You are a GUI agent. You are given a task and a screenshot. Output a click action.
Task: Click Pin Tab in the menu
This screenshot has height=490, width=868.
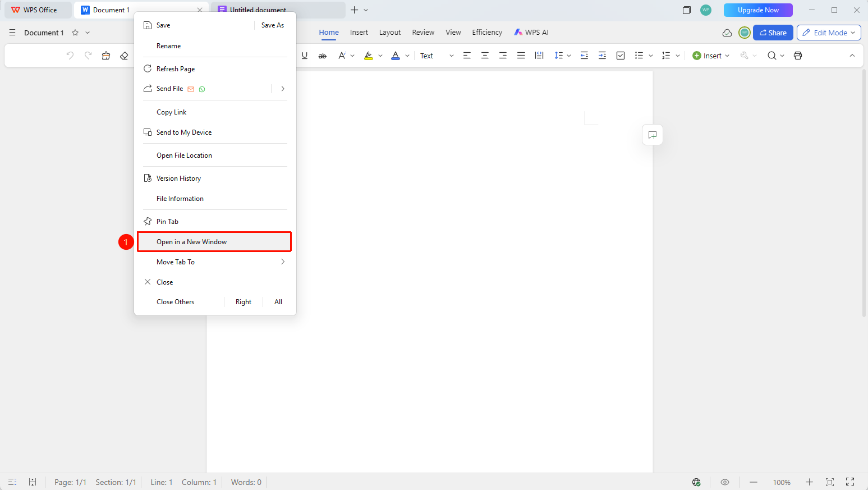[215, 222]
